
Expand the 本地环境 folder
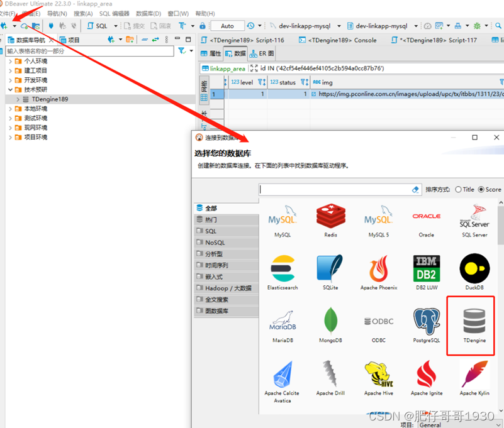[x=10, y=109]
